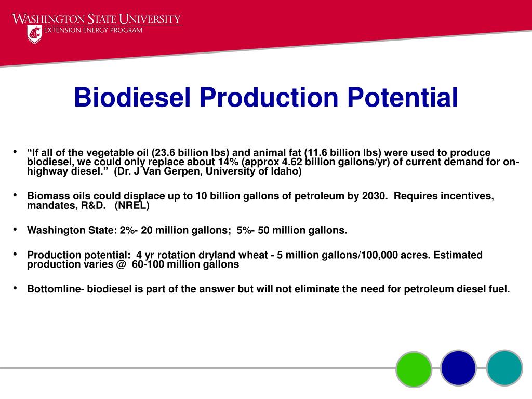
Task: Click the 'Washington State: 2%- 20 million gallons' bullet
Action: 187,230
